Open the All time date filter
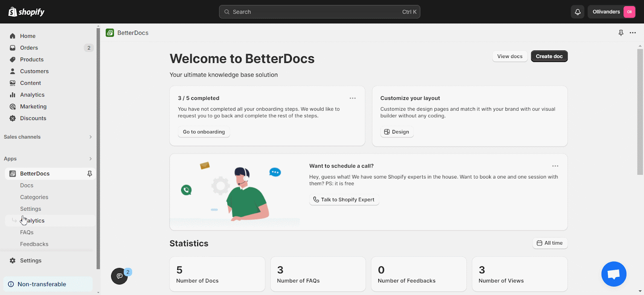 pyautogui.click(x=550, y=243)
